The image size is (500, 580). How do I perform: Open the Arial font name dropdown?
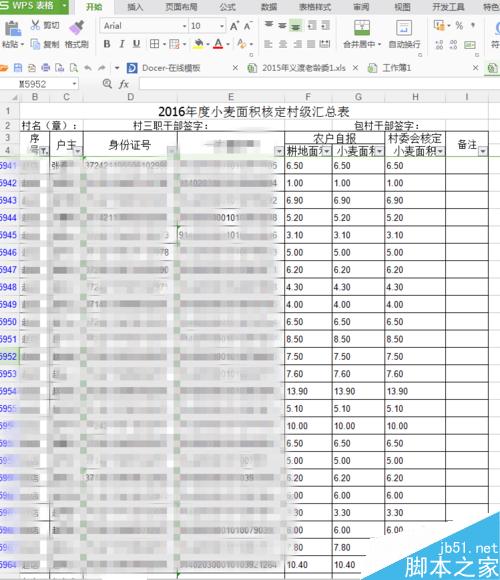click(184, 26)
